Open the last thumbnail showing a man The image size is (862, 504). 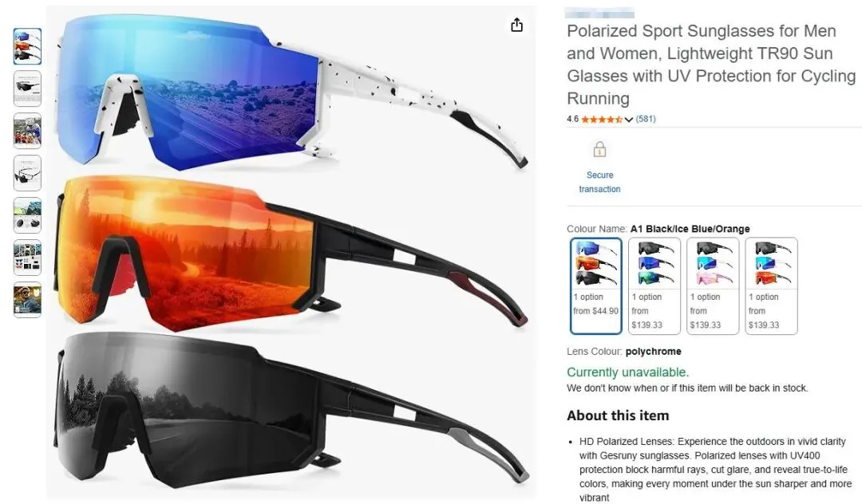click(x=27, y=300)
